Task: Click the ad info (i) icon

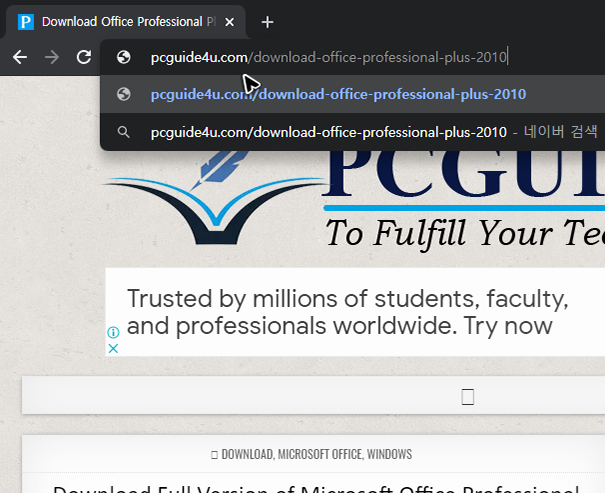Action: click(x=113, y=332)
